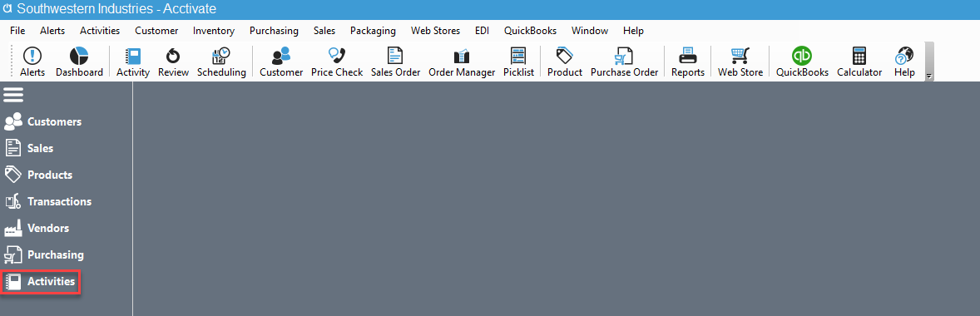Open the File menu
This screenshot has width=980, height=316.
tap(17, 31)
